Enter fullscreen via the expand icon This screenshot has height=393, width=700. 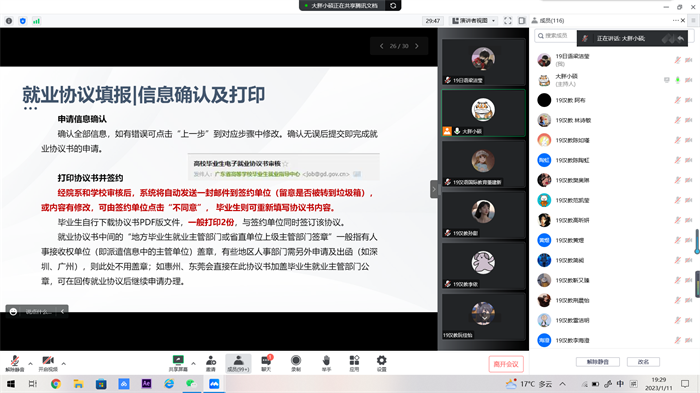(x=508, y=21)
